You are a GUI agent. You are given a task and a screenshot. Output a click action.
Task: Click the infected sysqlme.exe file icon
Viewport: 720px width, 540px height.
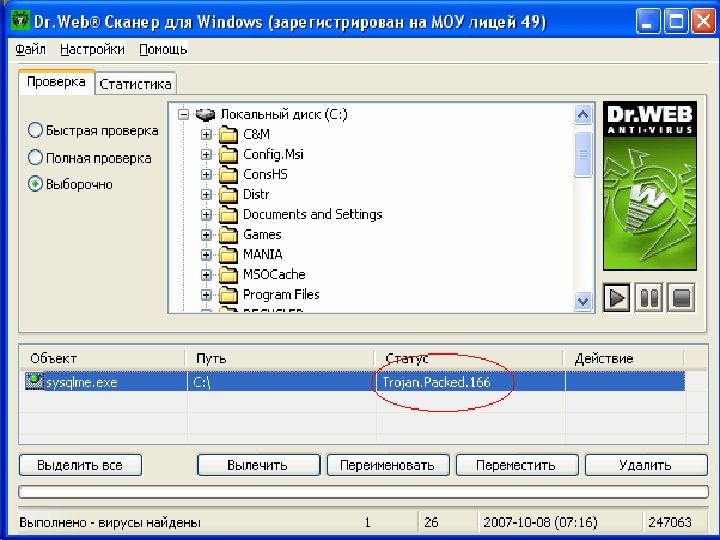[x=34, y=382]
